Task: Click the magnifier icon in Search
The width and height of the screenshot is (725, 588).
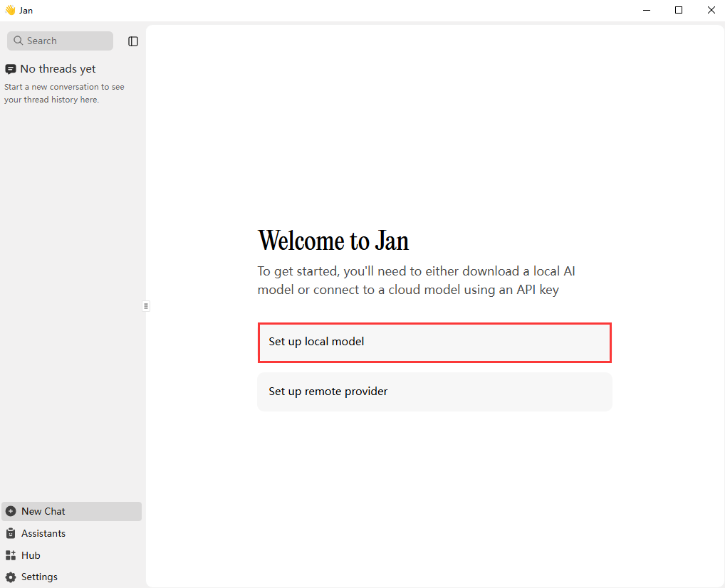Action: (x=18, y=41)
